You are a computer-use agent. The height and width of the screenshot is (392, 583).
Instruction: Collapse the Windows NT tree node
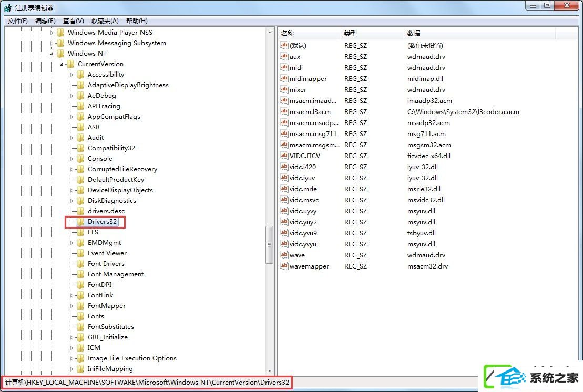point(52,54)
